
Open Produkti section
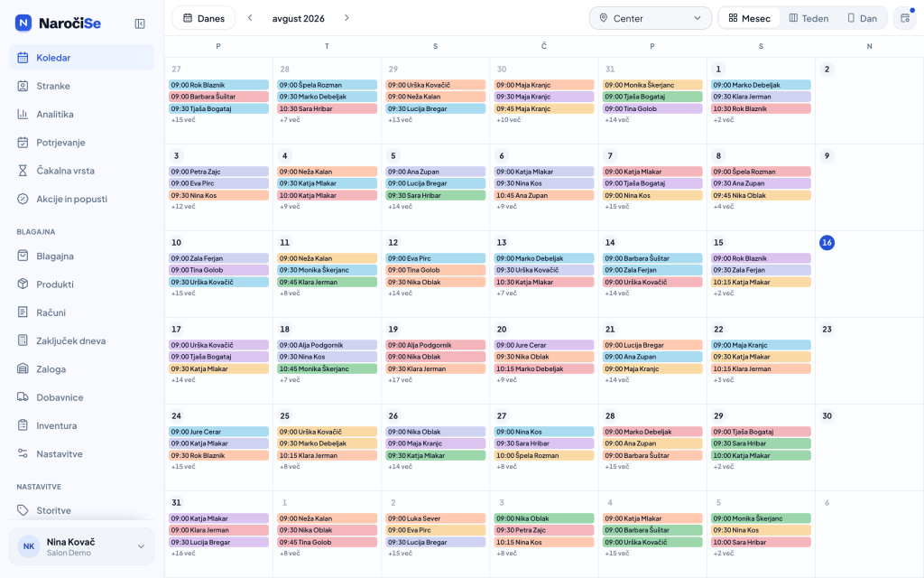click(x=82, y=284)
